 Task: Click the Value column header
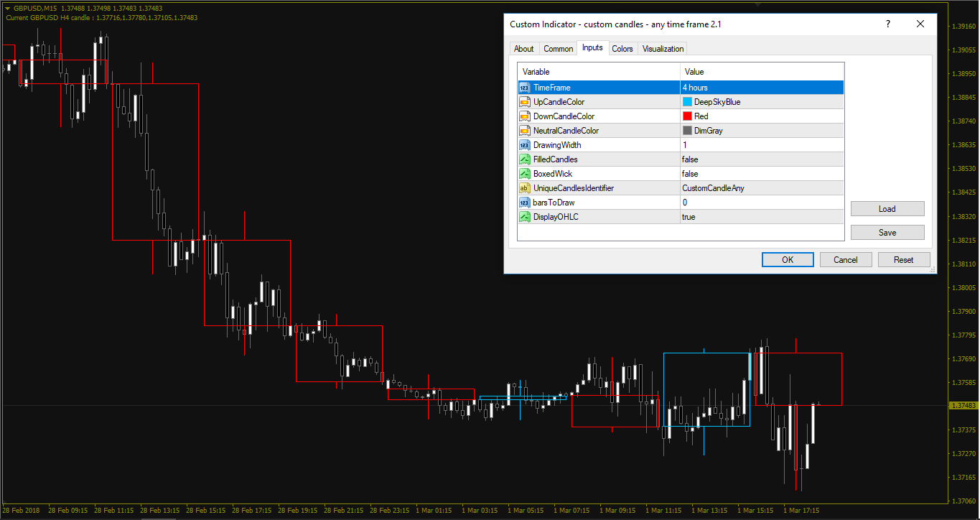pyautogui.click(x=762, y=72)
